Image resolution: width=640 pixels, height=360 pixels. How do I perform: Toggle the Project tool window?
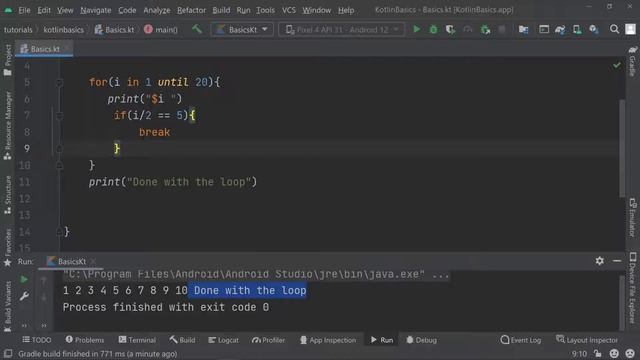click(8, 60)
